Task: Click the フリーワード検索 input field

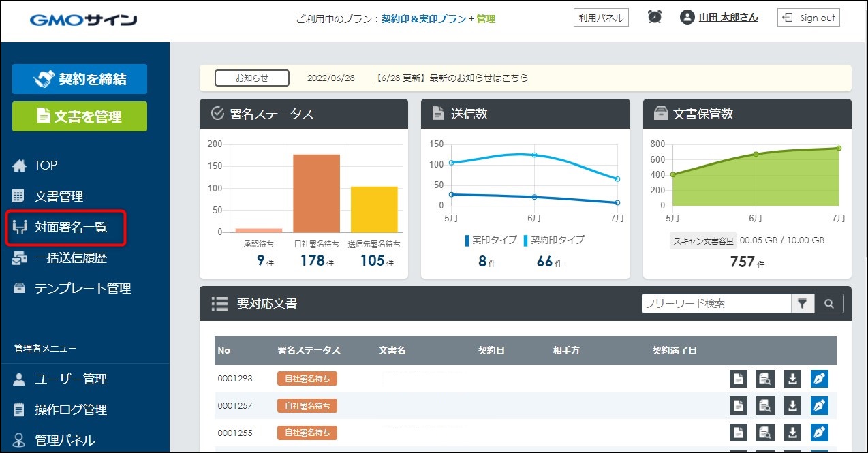Action: (715, 304)
